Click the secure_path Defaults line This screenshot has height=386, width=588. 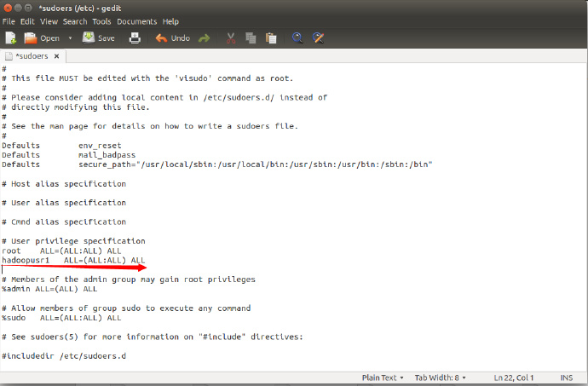tap(217, 164)
